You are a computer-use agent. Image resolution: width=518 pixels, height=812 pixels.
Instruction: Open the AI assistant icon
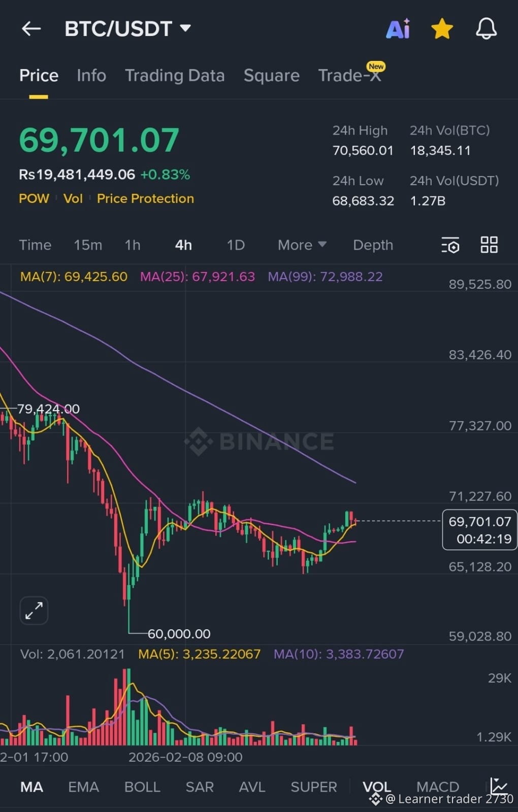point(398,29)
